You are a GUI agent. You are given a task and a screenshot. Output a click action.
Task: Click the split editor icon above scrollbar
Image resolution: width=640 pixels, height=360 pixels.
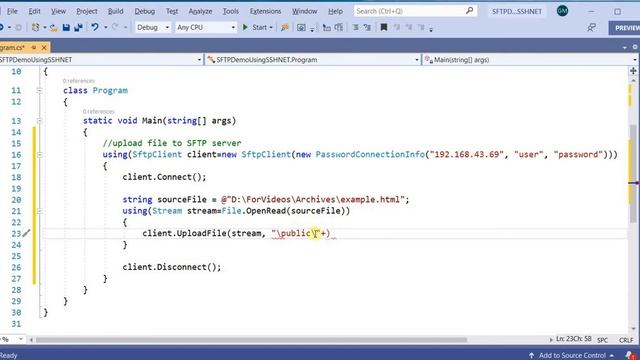point(633,71)
